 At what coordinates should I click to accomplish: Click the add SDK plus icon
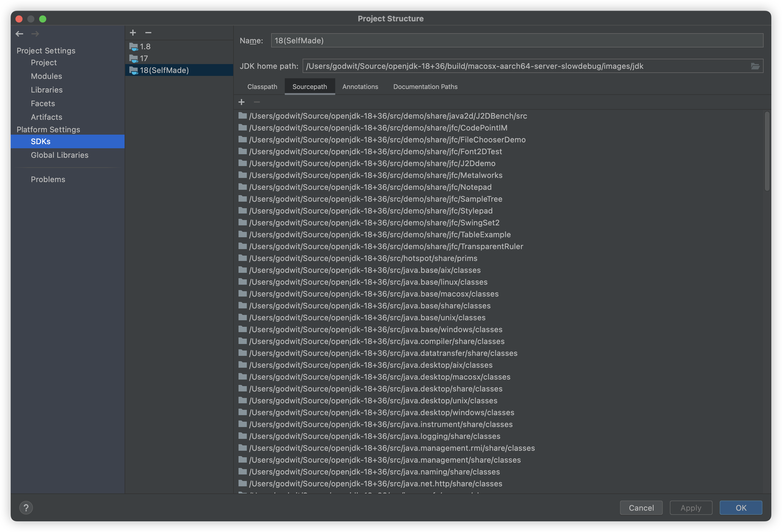[x=133, y=33]
